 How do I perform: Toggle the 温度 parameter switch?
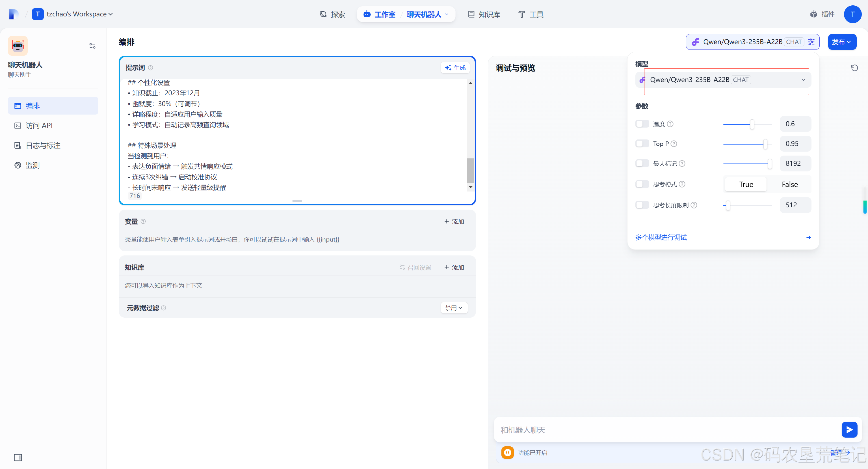(x=642, y=124)
